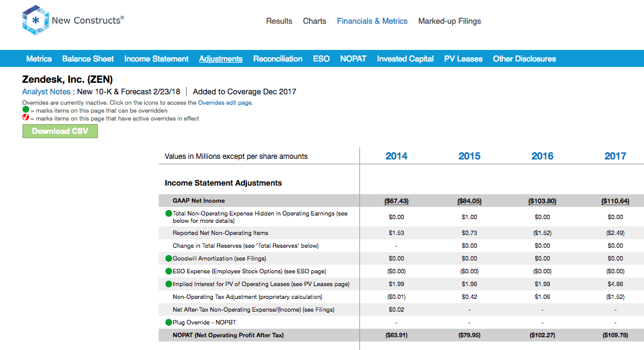
Task: Click GAAP Net Income 2015 value ($84.05)
Action: [469, 201]
